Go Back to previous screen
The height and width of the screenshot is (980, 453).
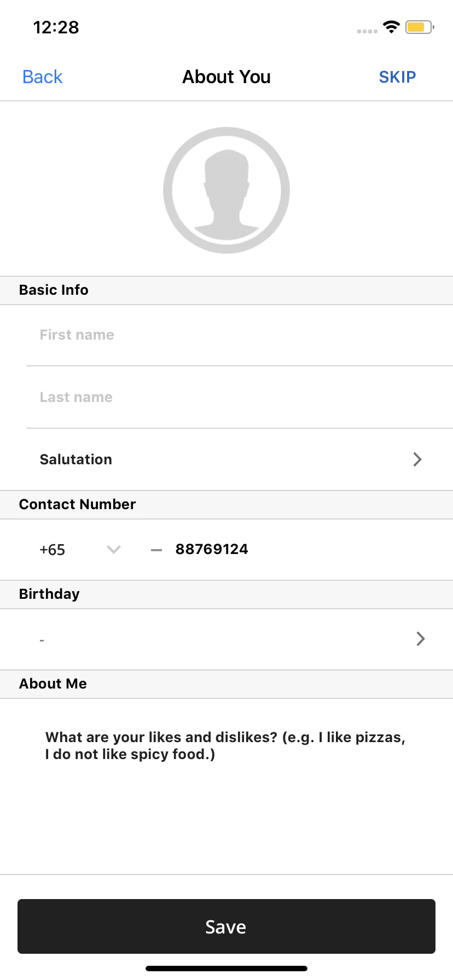43,77
